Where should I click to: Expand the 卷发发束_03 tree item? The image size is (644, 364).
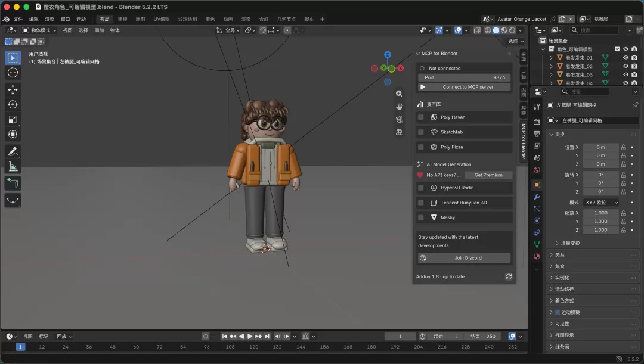[551, 74]
